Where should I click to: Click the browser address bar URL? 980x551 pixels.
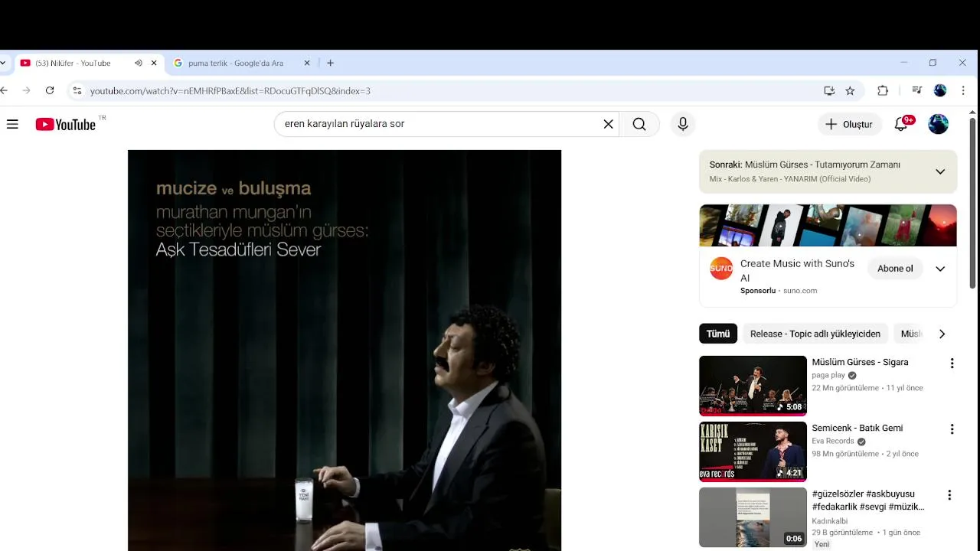(x=230, y=90)
